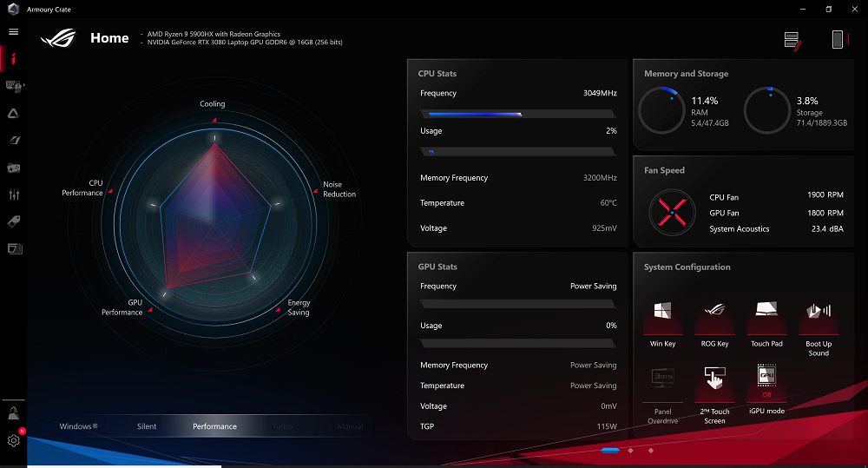
Task: Select the Turbo operating mode
Action: click(282, 426)
